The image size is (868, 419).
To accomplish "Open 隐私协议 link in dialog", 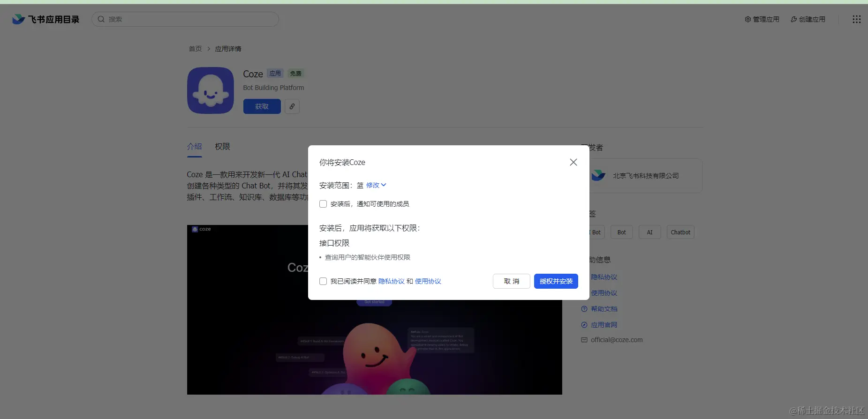I will [392, 281].
